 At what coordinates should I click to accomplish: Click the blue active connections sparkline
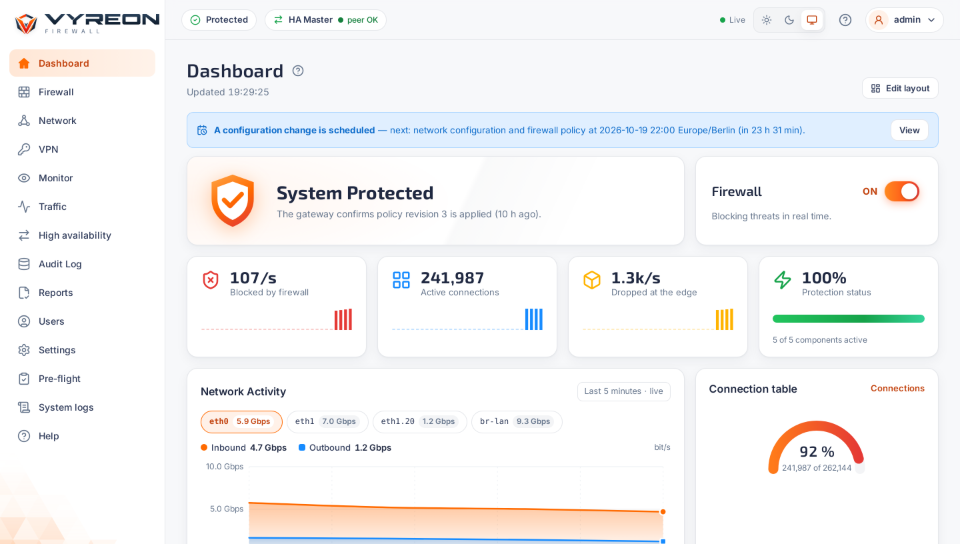pos(534,319)
